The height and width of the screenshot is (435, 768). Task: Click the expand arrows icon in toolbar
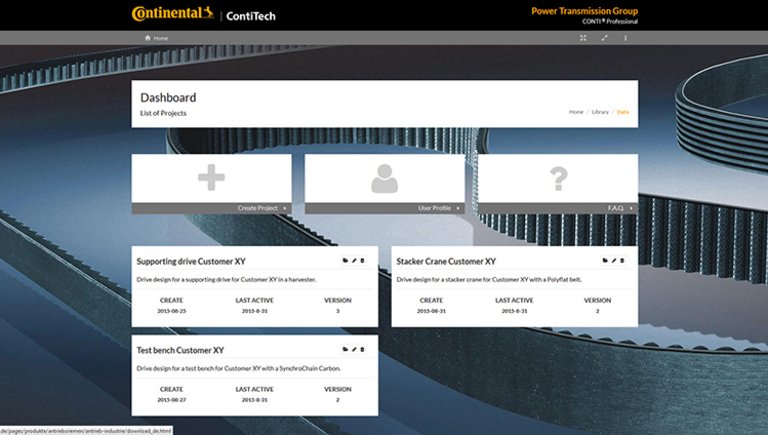(604, 38)
